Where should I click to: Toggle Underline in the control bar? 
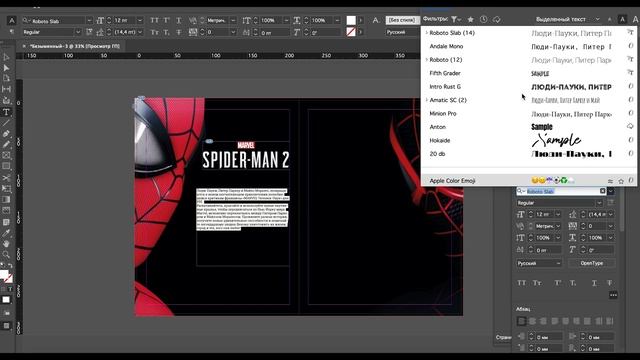pos(179,20)
